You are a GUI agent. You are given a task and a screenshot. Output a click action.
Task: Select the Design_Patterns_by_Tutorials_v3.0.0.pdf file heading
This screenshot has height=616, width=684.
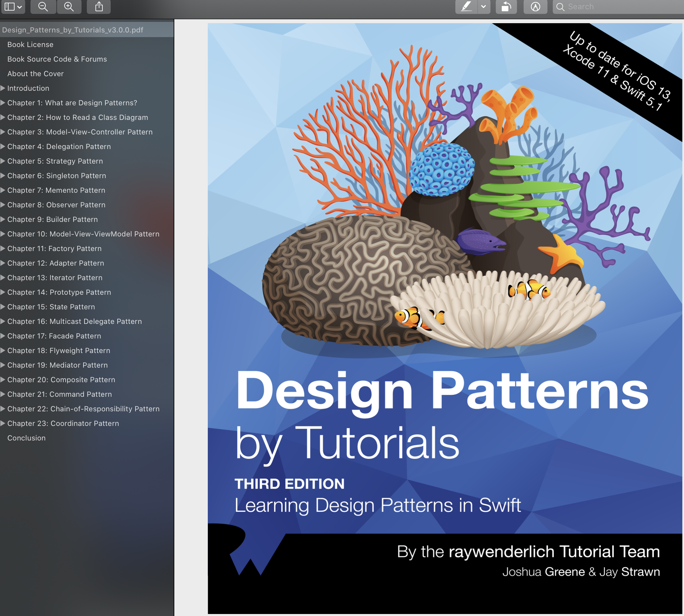(73, 30)
